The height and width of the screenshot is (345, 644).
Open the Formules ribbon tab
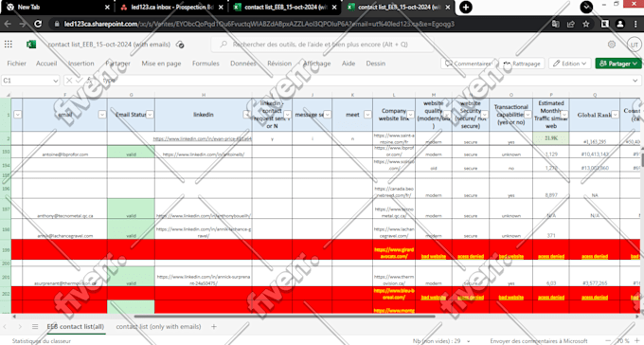206,64
